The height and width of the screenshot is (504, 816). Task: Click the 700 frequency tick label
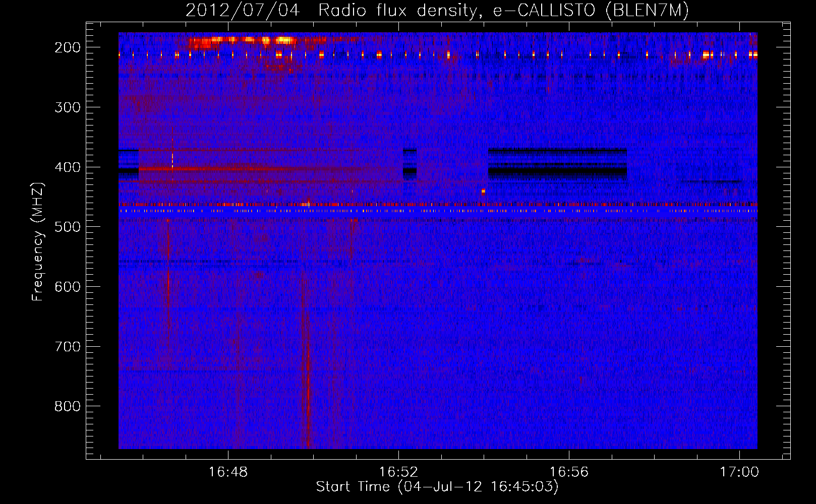[x=67, y=347]
